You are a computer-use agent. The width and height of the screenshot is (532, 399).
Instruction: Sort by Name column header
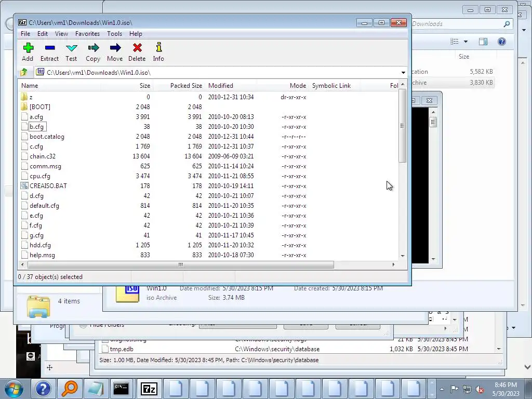coord(60,86)
